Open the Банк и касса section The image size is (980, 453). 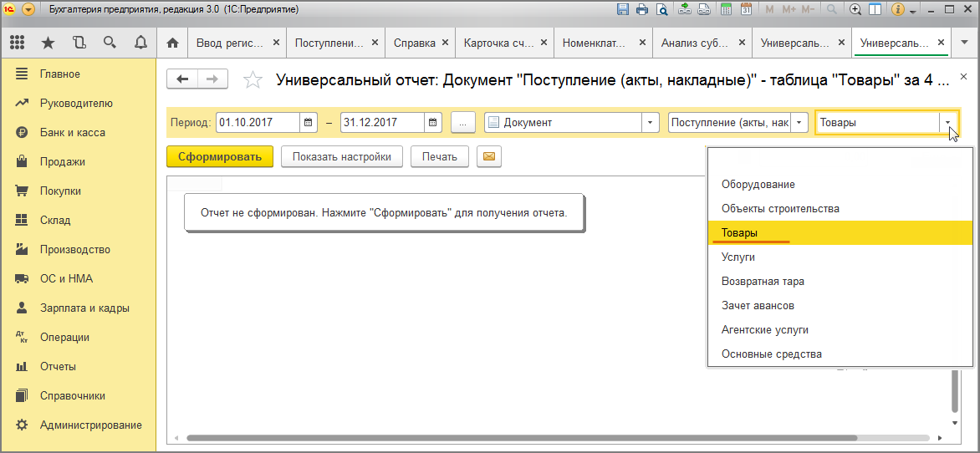coord(73,132)
